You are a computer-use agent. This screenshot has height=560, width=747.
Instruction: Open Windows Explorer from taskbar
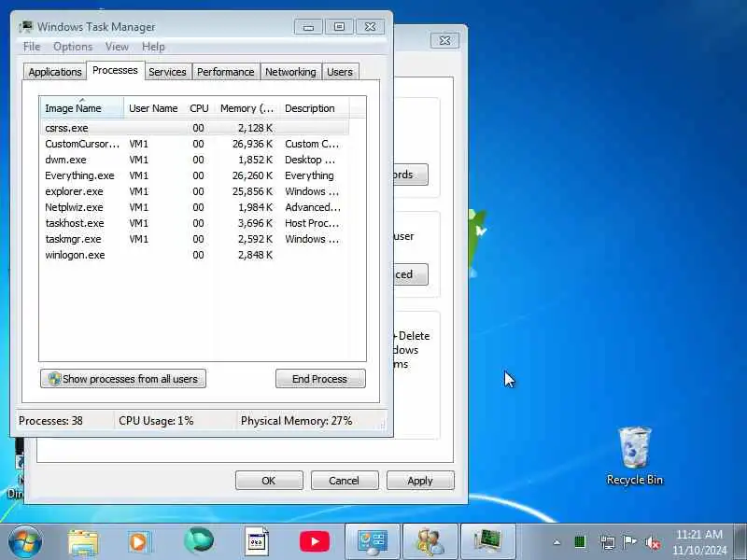83,542
